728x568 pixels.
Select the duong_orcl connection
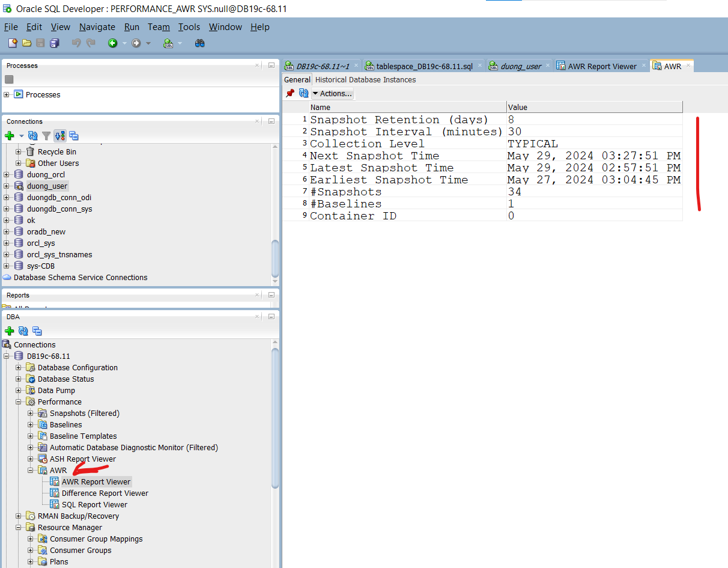46,175
